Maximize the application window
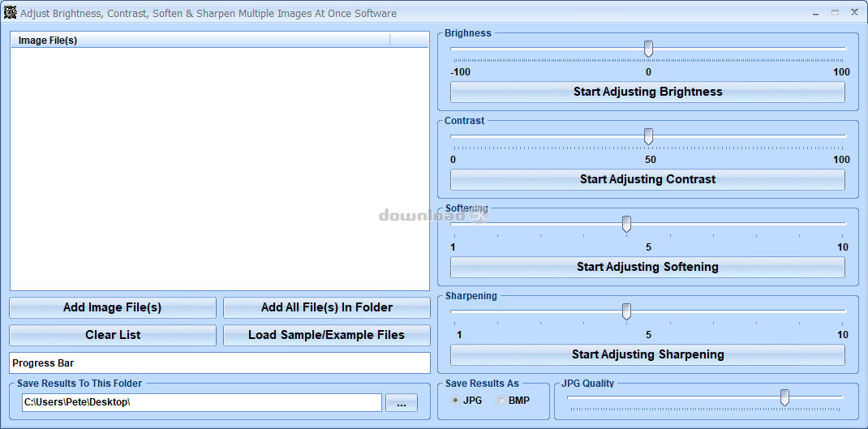The height and width of the screenshot is (429, 868). pos(835,13)
